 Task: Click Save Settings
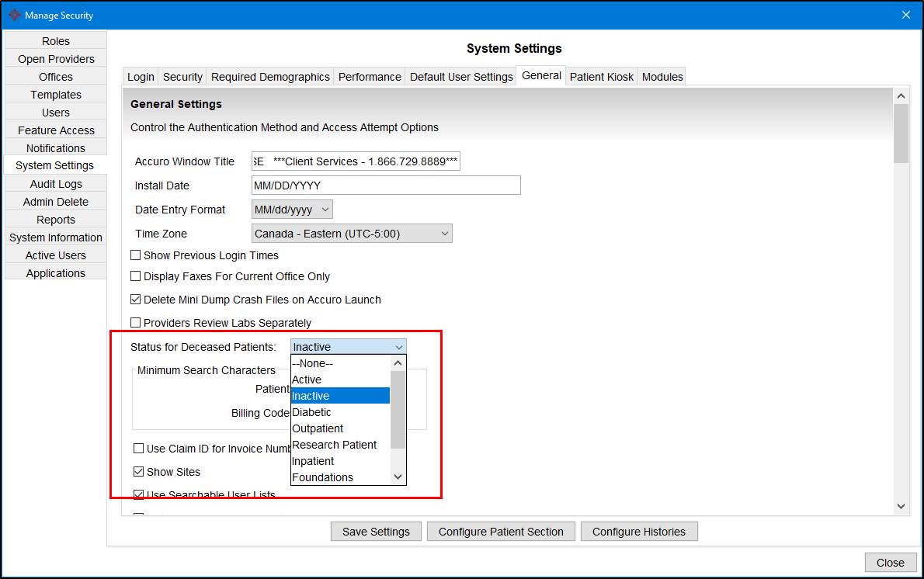(376, 531)
